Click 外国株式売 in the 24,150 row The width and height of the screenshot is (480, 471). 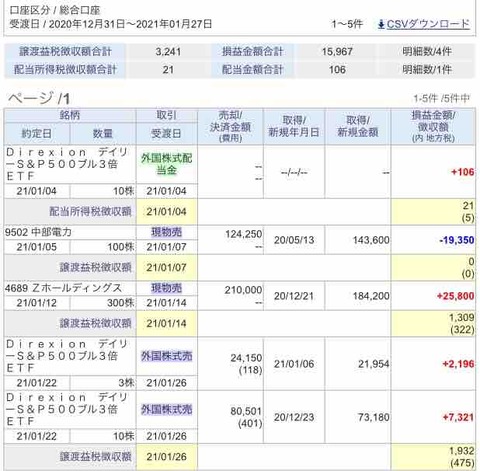pos(167,356)
